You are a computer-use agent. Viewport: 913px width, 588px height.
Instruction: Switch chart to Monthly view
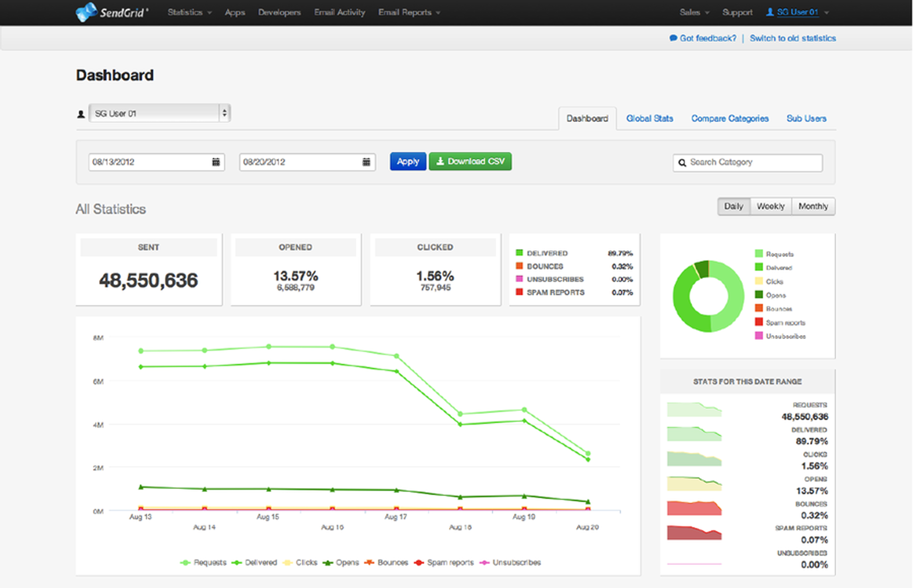tap(813, 207)
